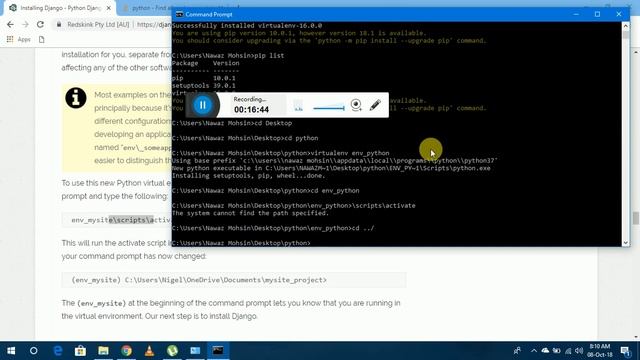Close the Installing Django Chrome tab
Image resolution: width=640 pixels, height=360 pixels.
coord(109,8)
